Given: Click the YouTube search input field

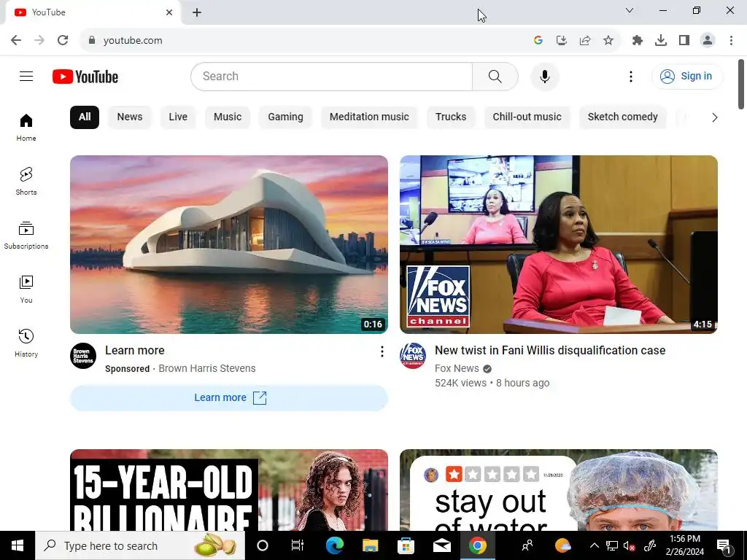Looking at the screenshot, I should [332, 76].
